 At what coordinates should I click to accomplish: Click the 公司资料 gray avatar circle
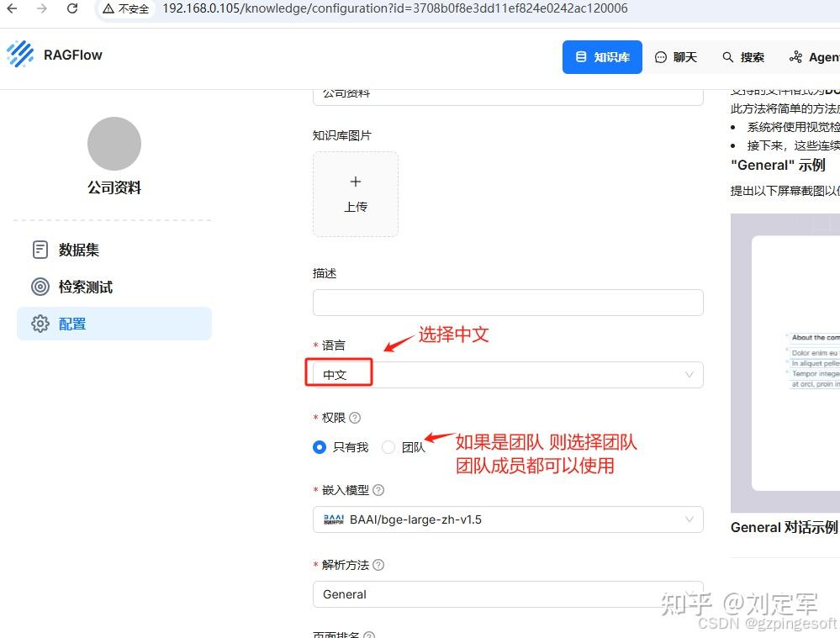pyautogui.click(x=114, y=144)
